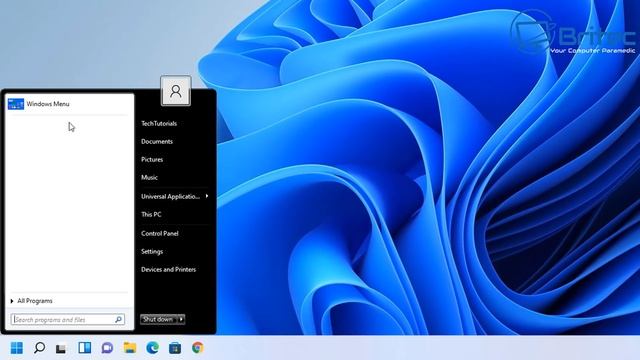Expand the Universal Applications submenu arrow
Screen dimensions: 640x360
coord(207,196)
